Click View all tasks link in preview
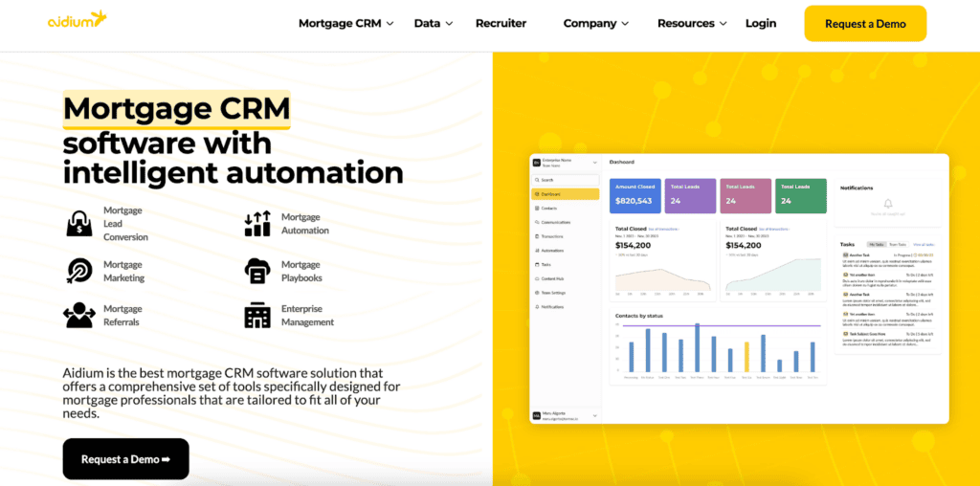This screenshot has width=980, height=486. 924,244
